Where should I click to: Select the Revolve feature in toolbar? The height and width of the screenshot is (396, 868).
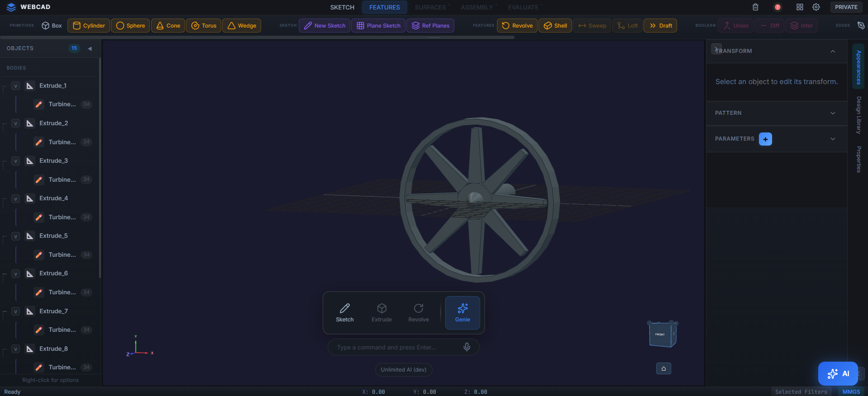tap(517, 26)
